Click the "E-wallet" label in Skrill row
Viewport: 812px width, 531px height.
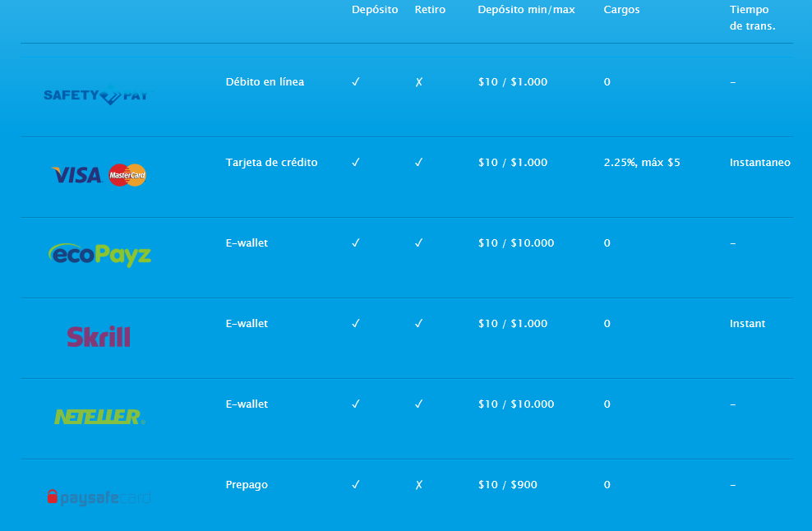pos(247,323)
